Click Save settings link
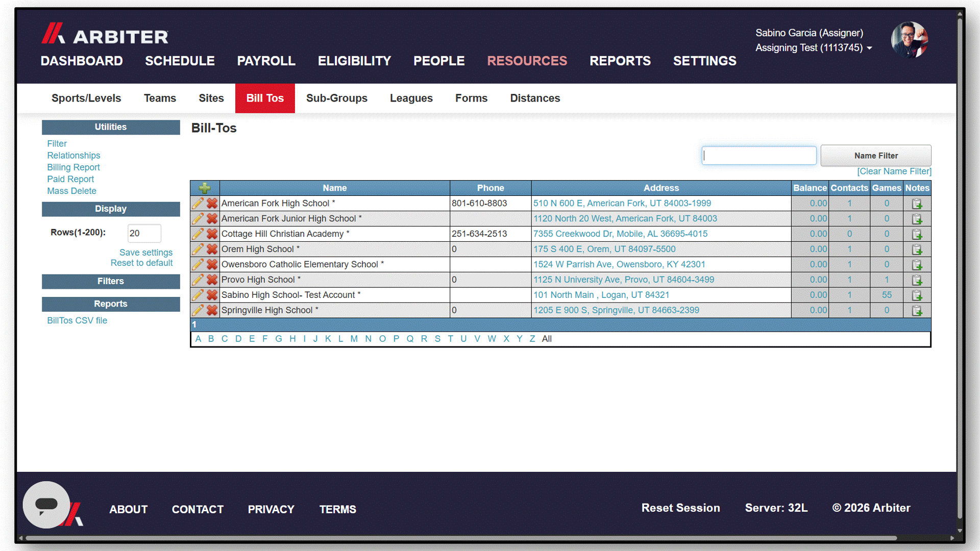The width and height of the screenshot is (980, 551). coord(146,253)
